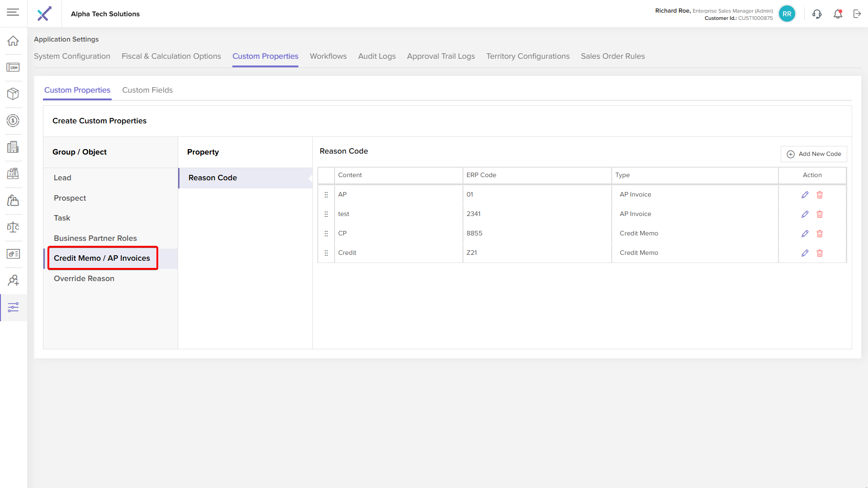The image size is (868, 488).
Task: Select the Lead group object
Action: click(x=62, y=178)
